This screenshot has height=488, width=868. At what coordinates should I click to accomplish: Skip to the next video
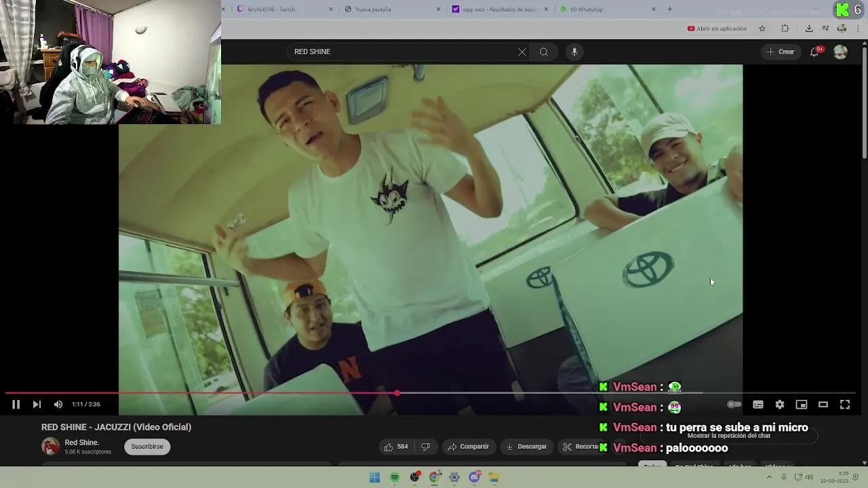pyautogui.click(x=37, y=405)
